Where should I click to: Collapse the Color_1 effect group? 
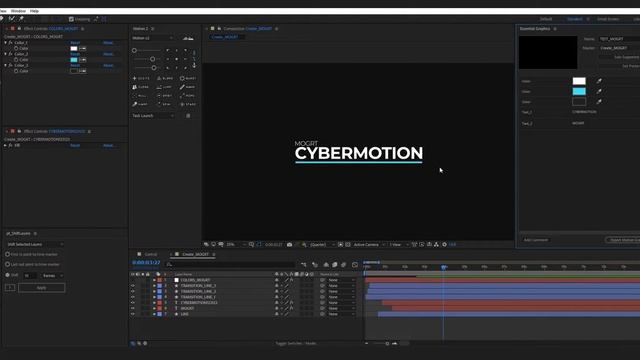[x=5, y=42]
